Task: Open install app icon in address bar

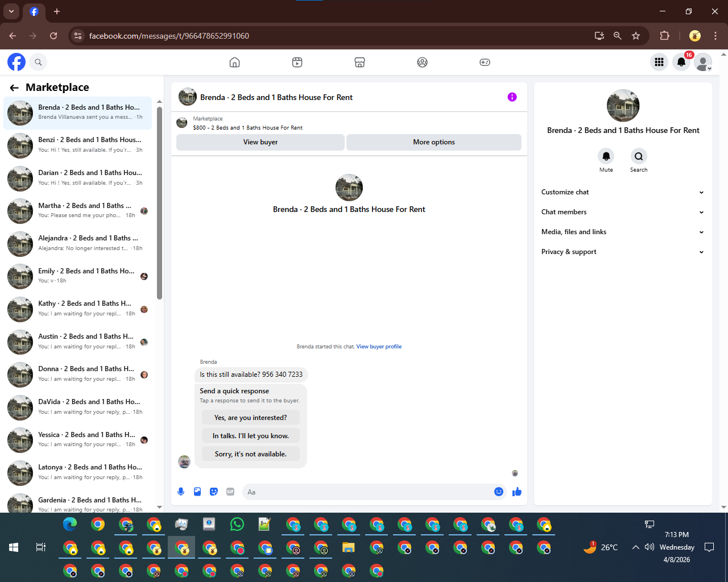Action: coord(599,36)
